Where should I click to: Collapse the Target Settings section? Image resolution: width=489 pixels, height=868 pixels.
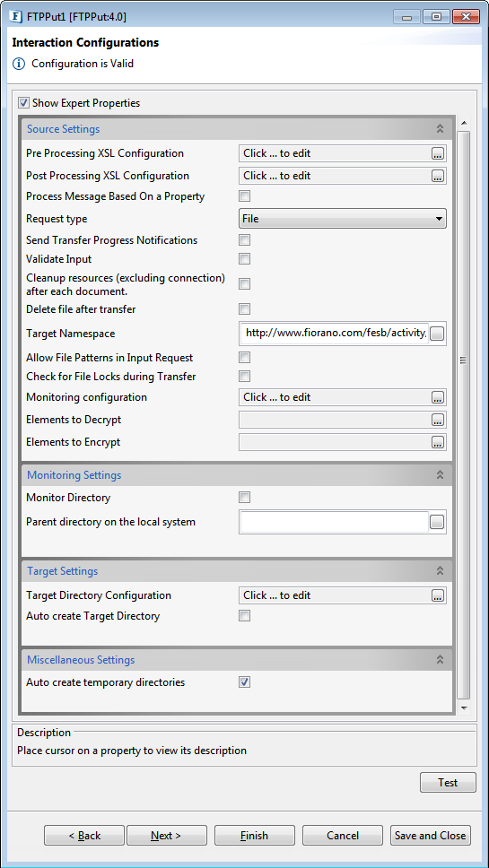point(440,570)
